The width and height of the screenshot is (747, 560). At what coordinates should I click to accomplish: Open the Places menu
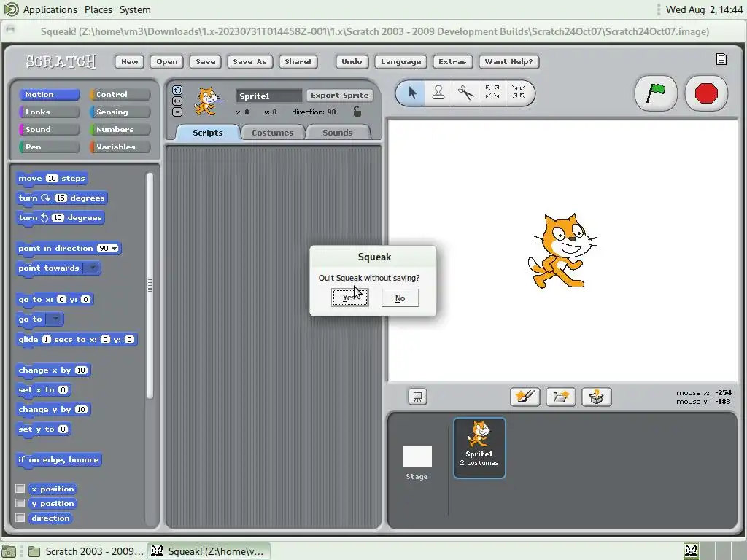pyautogui.click(x=98, y=9)
